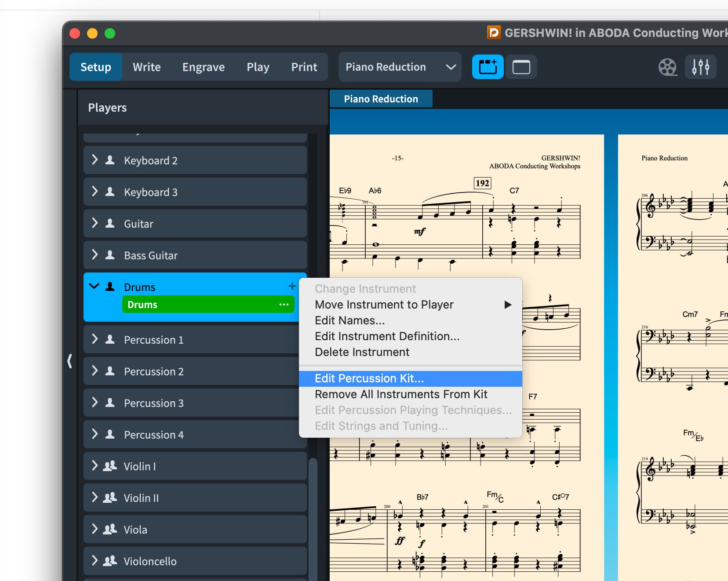Click the add tab icon button
The width and height of the screenshot is (728, 581).
488,67
